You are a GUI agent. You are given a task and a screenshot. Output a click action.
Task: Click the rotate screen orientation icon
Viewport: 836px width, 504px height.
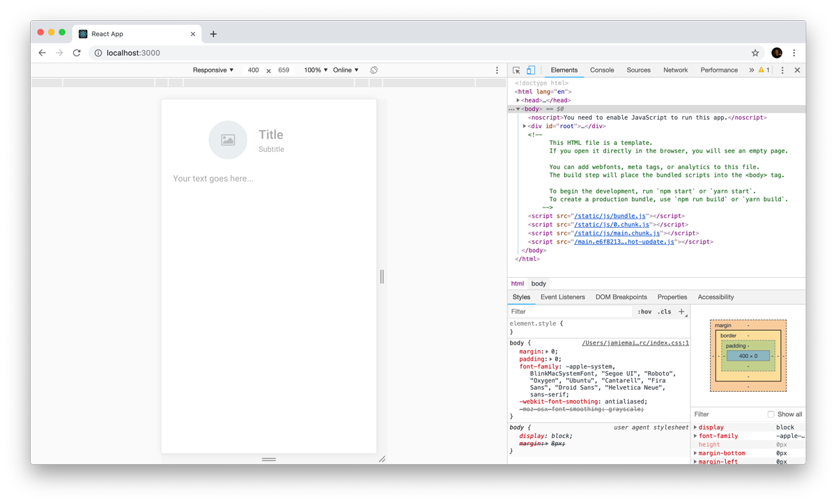pyautogui.click(x=374, y=70)
